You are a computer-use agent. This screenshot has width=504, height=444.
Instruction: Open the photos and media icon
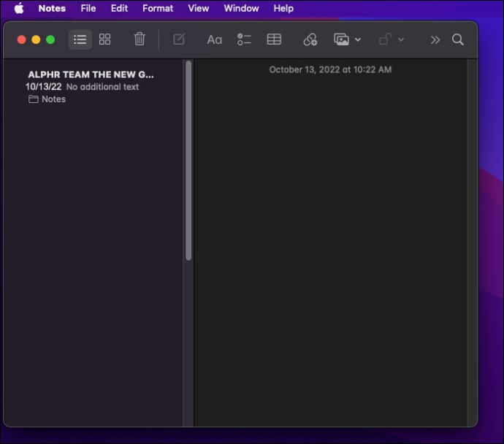[341, 39]
